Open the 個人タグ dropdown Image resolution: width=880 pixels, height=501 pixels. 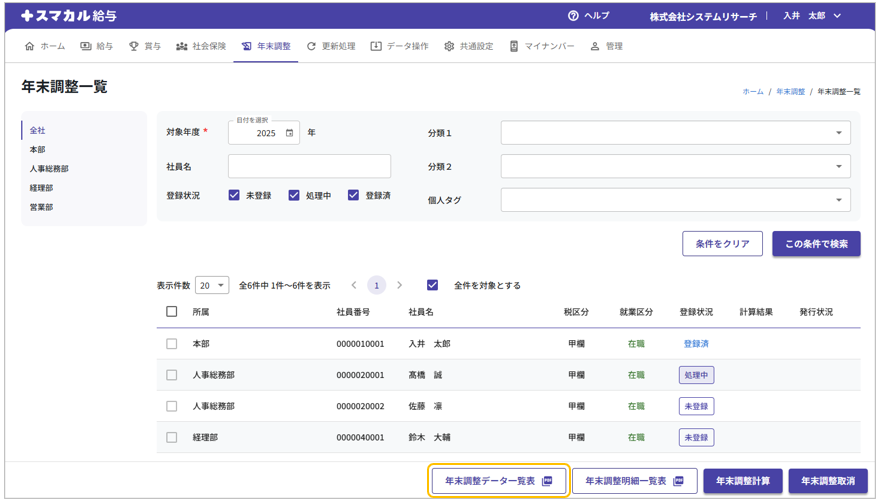click(675, 200)
